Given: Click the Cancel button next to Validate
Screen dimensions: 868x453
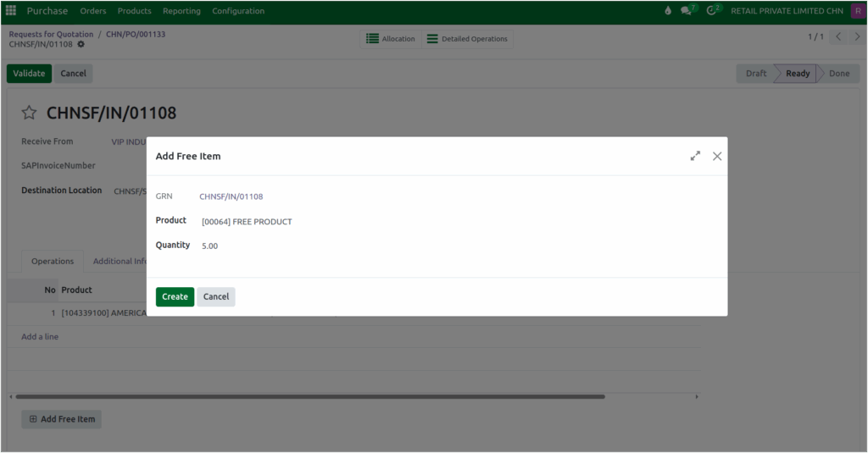Looking at the screenshot, I should [x=73, y=74].
